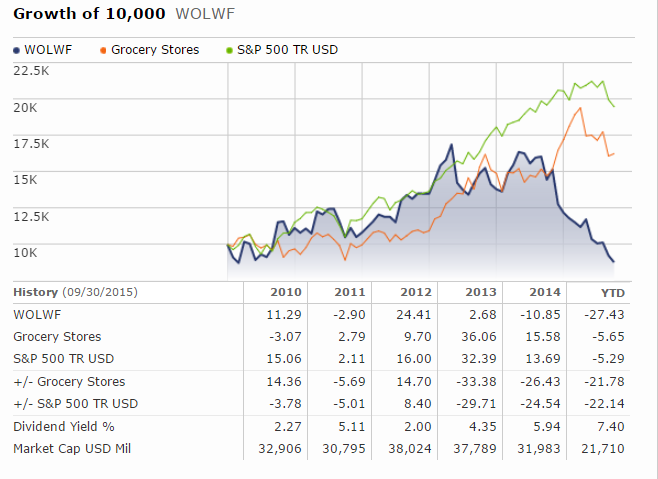Screen dimensions: 658x479
Task: Click Market Cap 2010 value 32,906
Action: click(x=280, y=449)
